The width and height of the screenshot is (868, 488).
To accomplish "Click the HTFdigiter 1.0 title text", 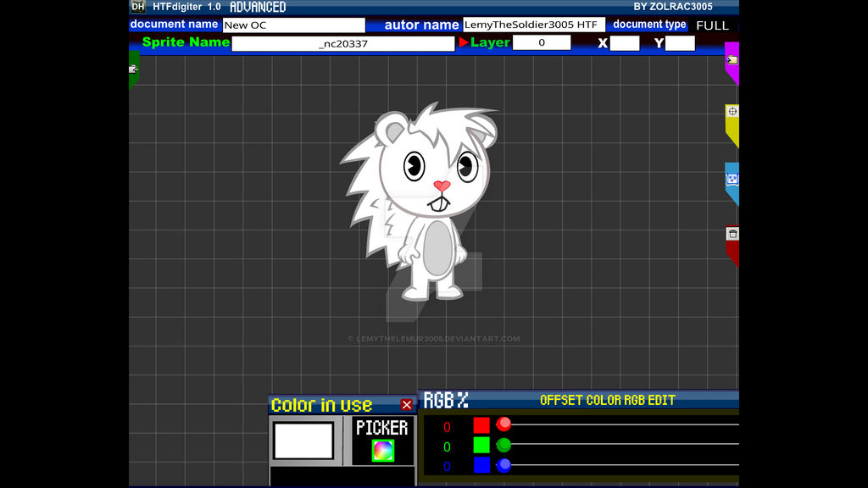I will pos(186,7).
